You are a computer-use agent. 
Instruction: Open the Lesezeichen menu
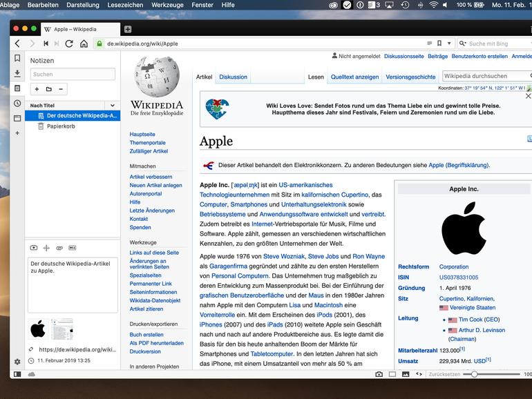pos(125,5)
